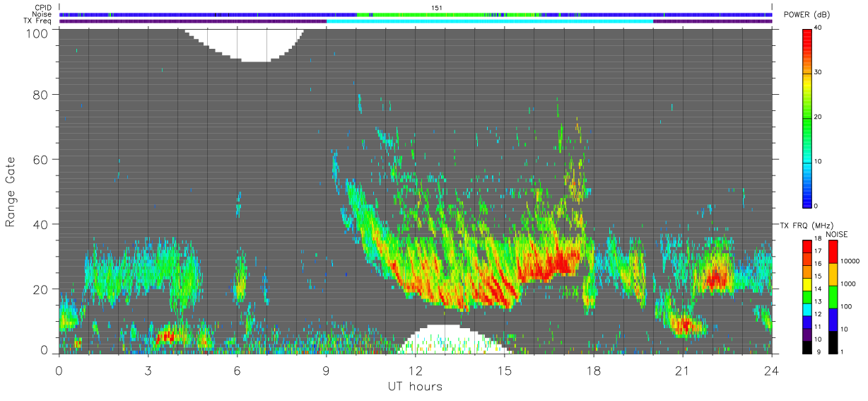Click UT hours tick label 12

[415, 369]
